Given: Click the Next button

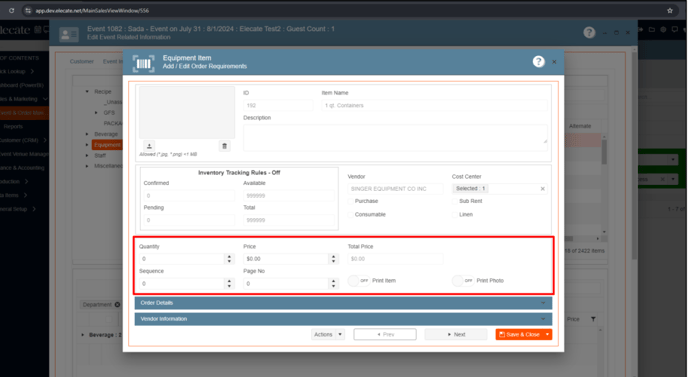Looking at the screenshot, I should pyautogui.click(x=456, y=334).
